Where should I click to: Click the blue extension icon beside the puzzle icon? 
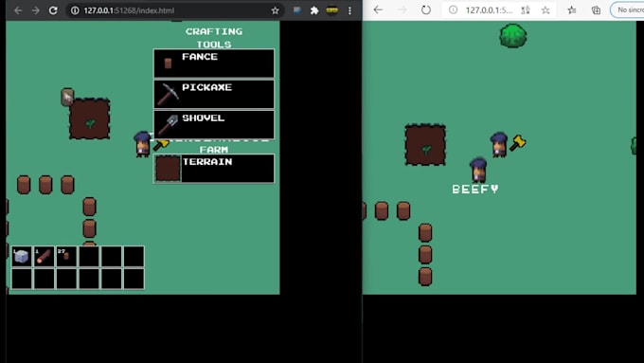point(296,10)
